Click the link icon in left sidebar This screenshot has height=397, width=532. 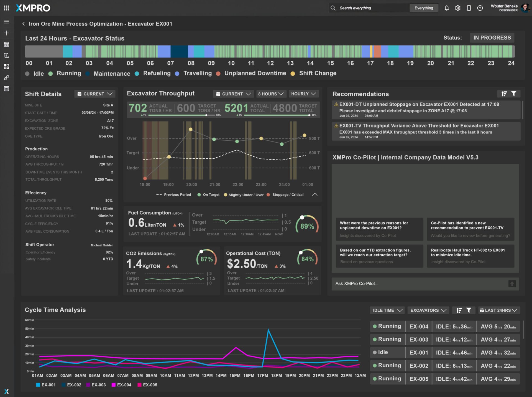(x=7, y=78)
